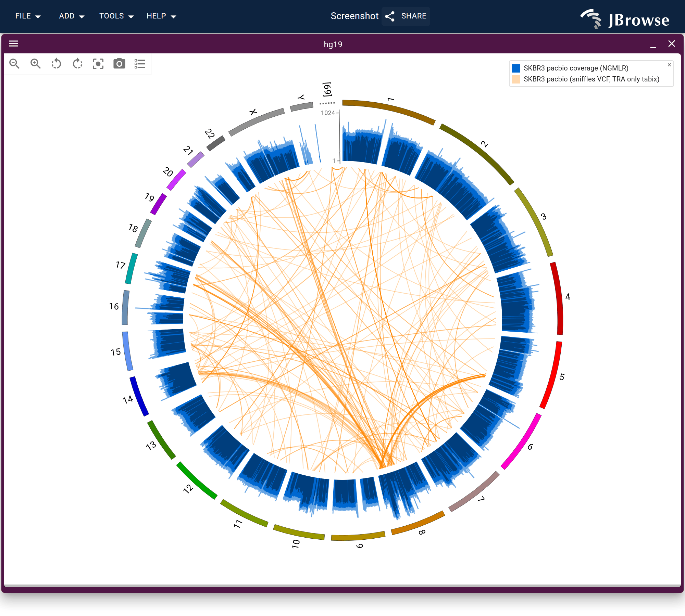Click the peach sniffles VCF legend swatch

[516, 79]
